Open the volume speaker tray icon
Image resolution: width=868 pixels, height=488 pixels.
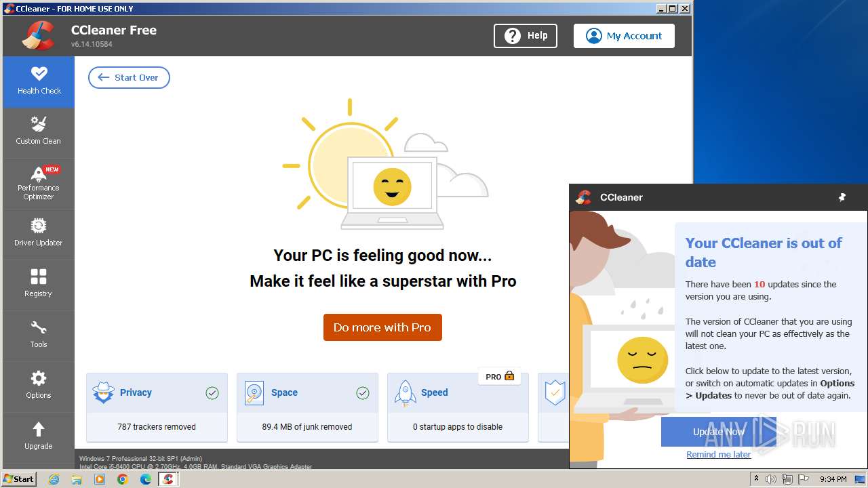click(x=771, y=479)
